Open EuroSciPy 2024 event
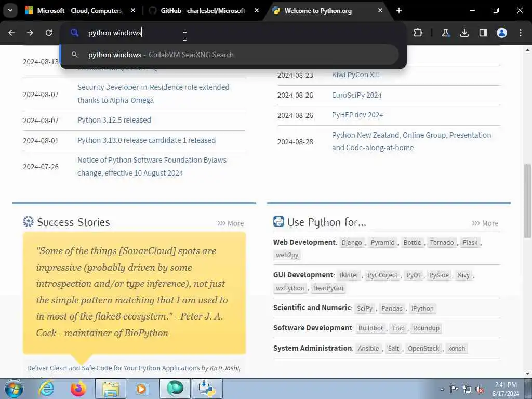 pyautogui.click(x=356, y=95)
